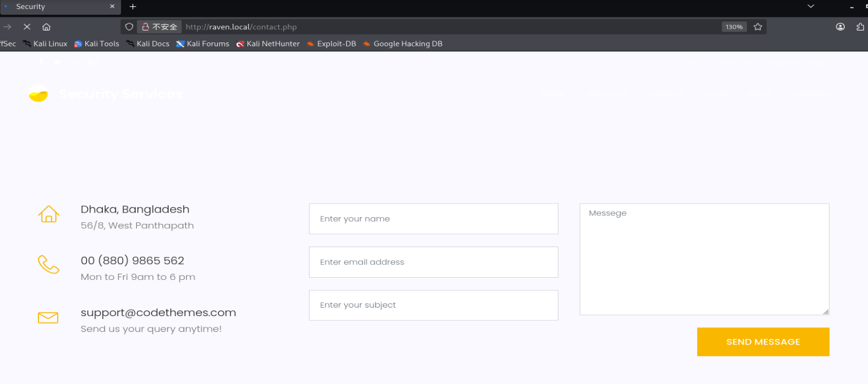
Task: Open the Kali NetHunter bookmark
Action: point(268,44)
